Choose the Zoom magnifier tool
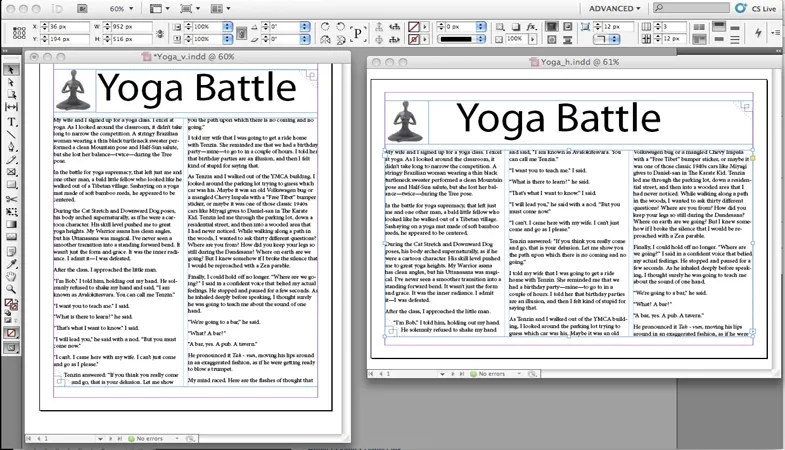Viewport: 785px width, 450px height. [11, 290]
